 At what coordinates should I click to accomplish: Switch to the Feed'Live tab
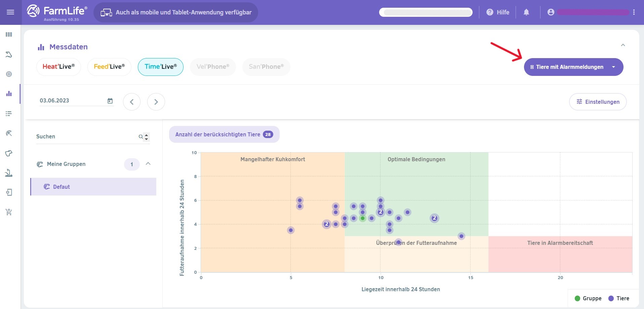[109, 67]
